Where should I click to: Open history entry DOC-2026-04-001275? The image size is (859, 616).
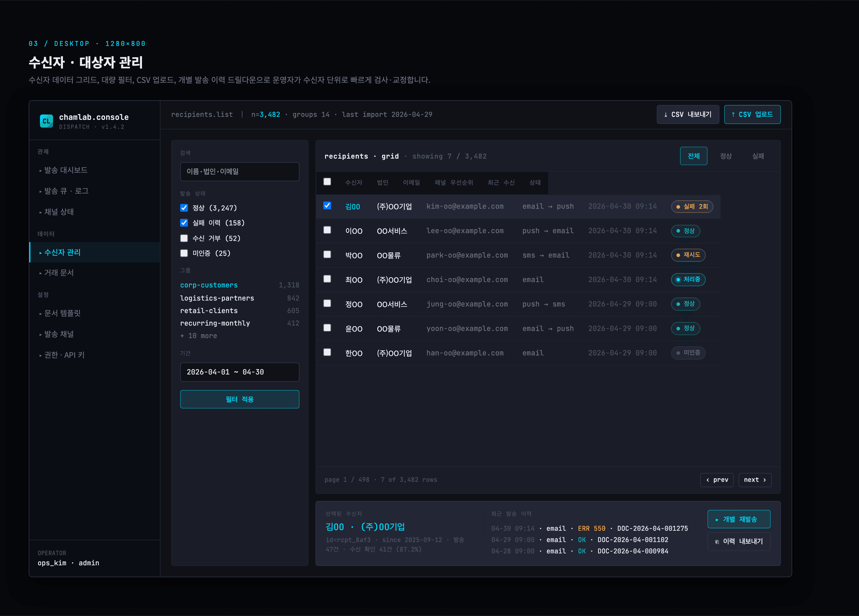click(x=653, y=528)
